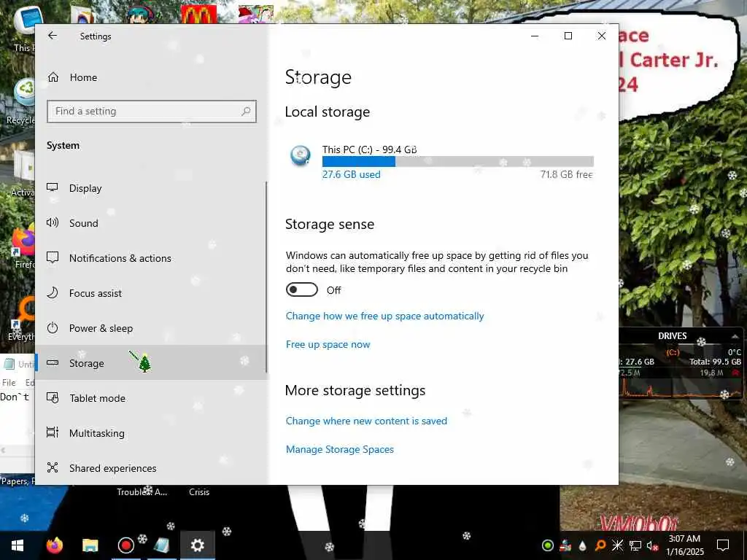Open the Notepad taskbar icon
Viewport: 747px width, 560px height.
[161, 545]
